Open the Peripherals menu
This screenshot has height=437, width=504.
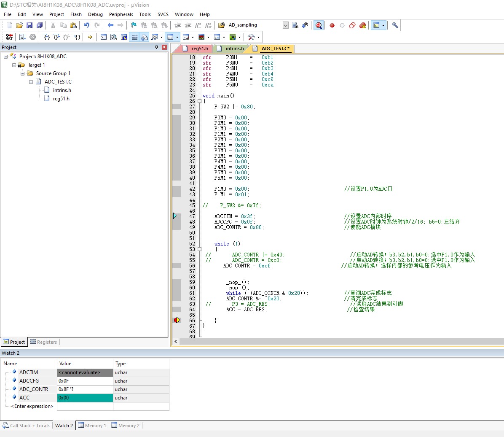pos(121,14)
